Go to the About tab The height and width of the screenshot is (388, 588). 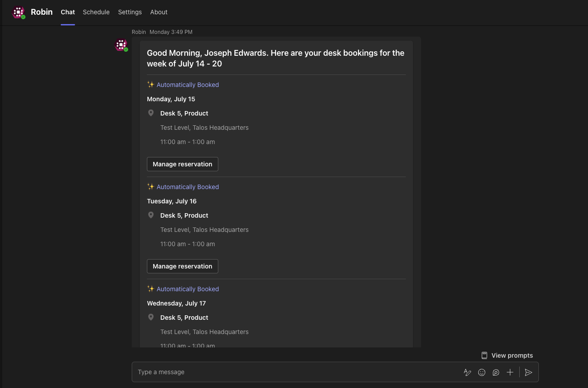click(x=158, y=12)
